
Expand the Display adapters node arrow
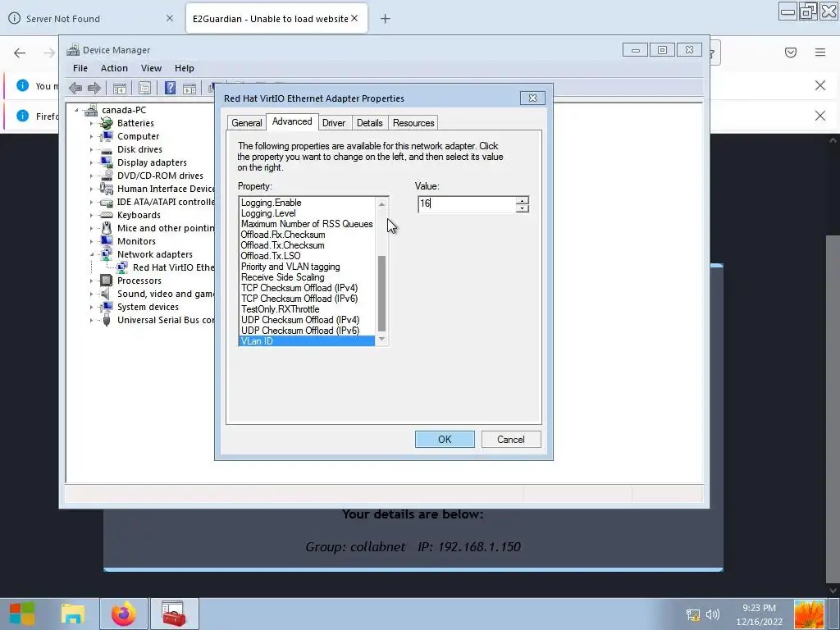[91, 163]
